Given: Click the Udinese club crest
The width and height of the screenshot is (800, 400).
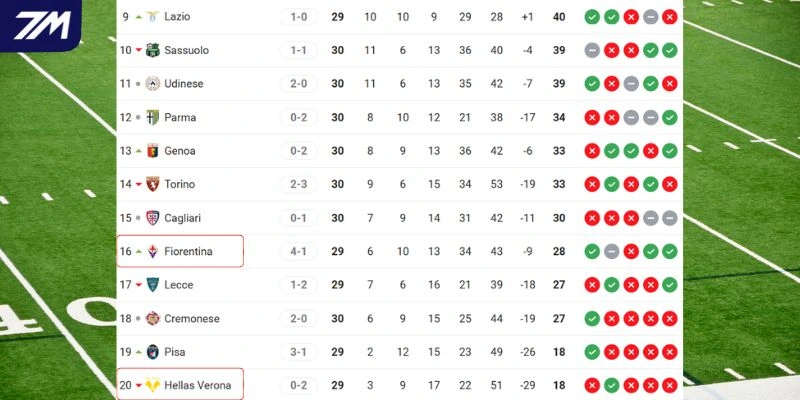Looking at the screenshot, I should (153, 84).
